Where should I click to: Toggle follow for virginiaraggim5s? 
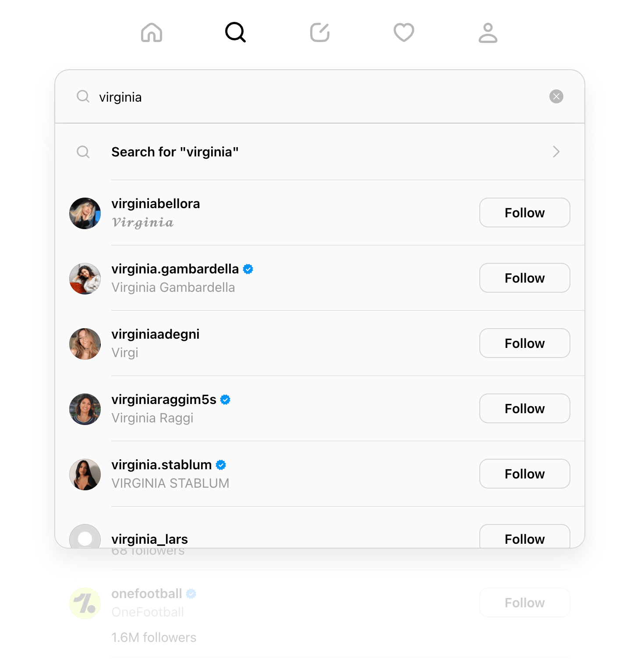(x=524, y=409)
